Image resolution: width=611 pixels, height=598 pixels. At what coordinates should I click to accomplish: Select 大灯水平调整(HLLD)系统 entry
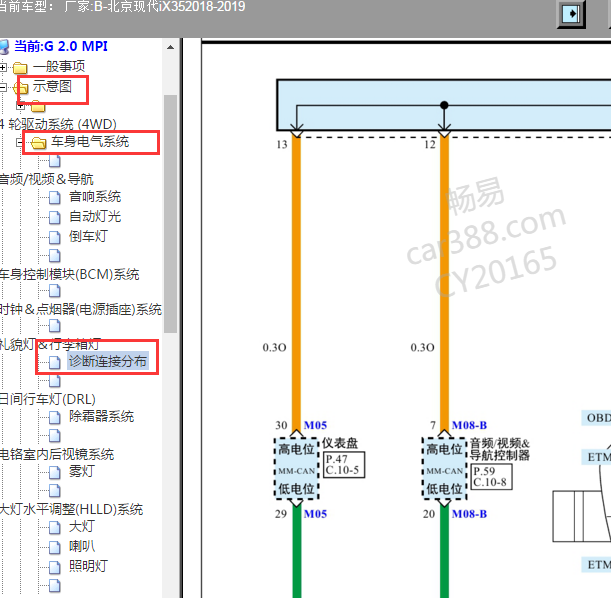click(x=71, y=509)
